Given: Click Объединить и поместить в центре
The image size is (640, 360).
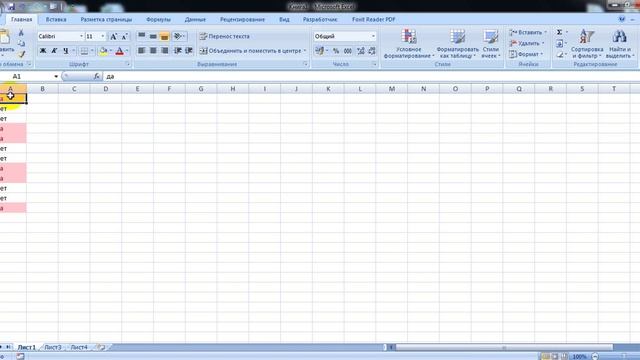Looking at the screenshot, I should (253, 51).
